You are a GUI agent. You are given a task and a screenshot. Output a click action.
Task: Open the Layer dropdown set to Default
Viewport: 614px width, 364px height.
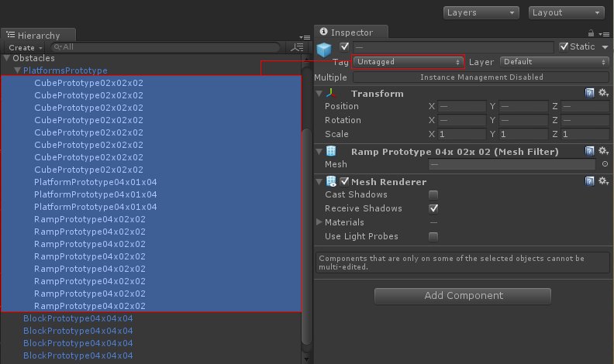coord(552,62)
